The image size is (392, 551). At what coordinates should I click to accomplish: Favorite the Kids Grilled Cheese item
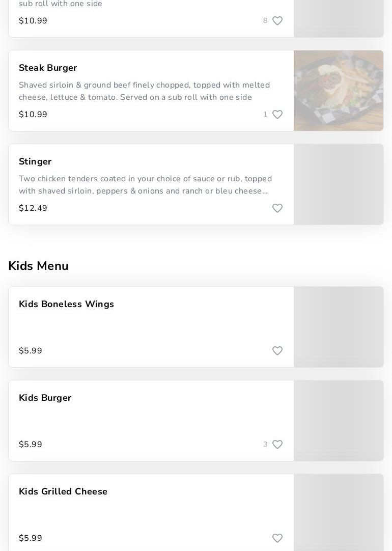pyautogui.click(x=277, y=538)
